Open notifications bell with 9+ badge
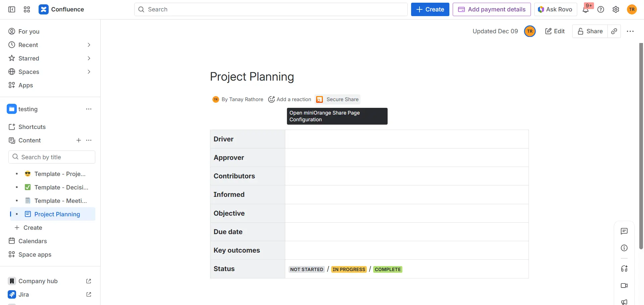The height and width of the screenshot is (305, 644). (586, 9)
